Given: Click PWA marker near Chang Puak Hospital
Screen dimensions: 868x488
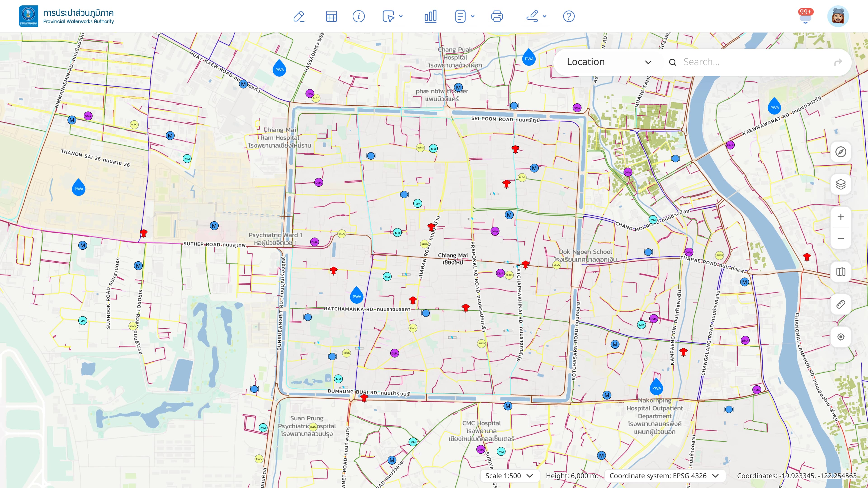Looking at the screenshot, I should pyautogui.click(x=529, y=57).
